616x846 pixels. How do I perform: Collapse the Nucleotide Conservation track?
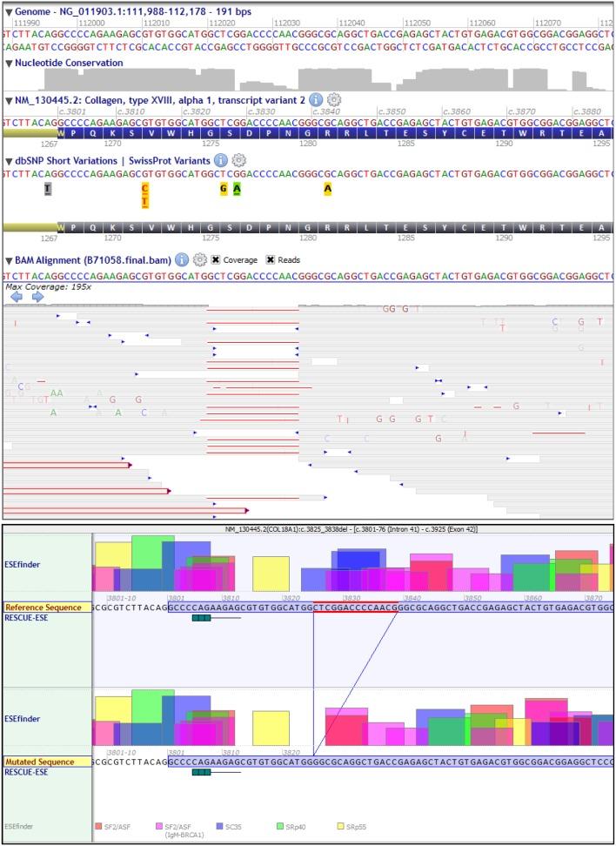pyautogui.click(x=9, y=64)
